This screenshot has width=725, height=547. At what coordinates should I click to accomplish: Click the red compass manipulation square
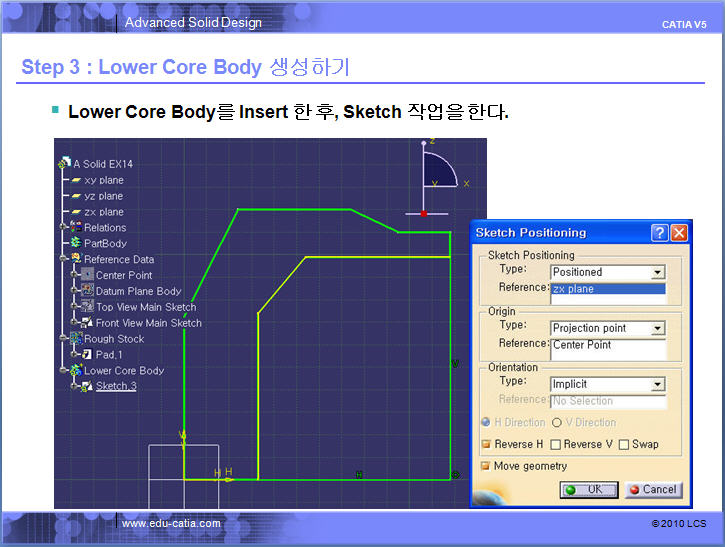coord(424,214)
